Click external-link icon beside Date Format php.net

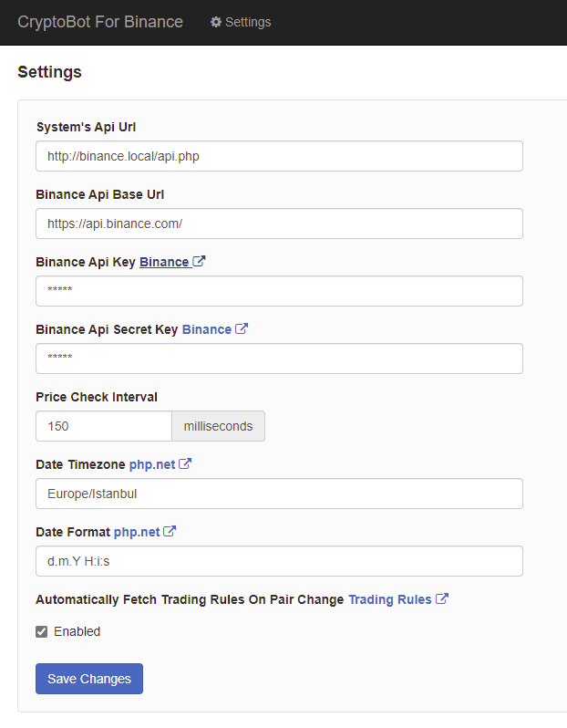170,532
